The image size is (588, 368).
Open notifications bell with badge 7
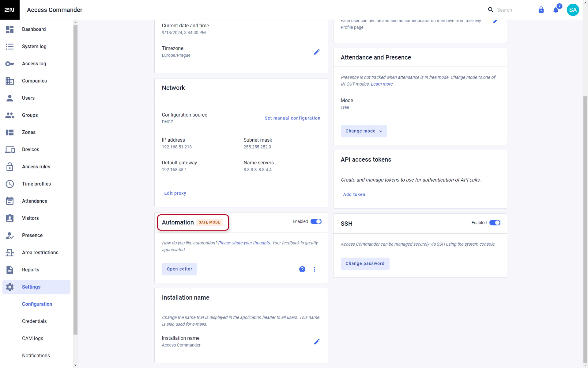pos(556,9)
